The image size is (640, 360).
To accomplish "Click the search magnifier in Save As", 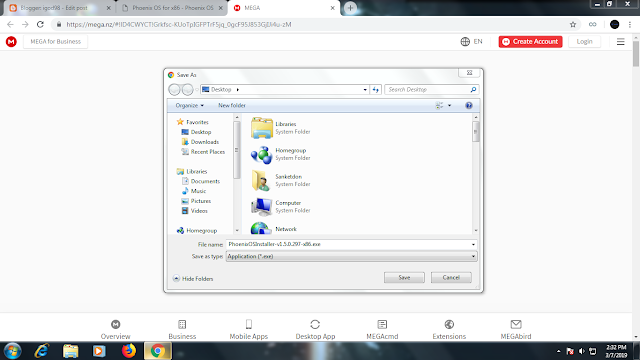I will pyautogui.click(x=473, y=89).
